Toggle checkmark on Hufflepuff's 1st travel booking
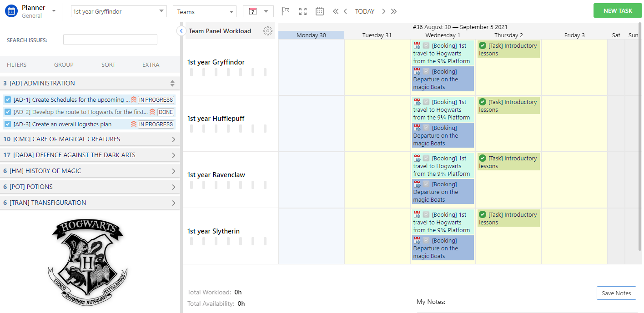644x313 pixels. click(426, 102)
